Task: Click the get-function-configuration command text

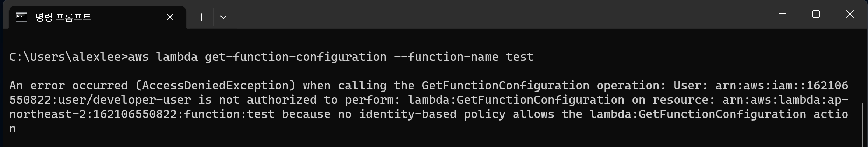Action: 296,57
